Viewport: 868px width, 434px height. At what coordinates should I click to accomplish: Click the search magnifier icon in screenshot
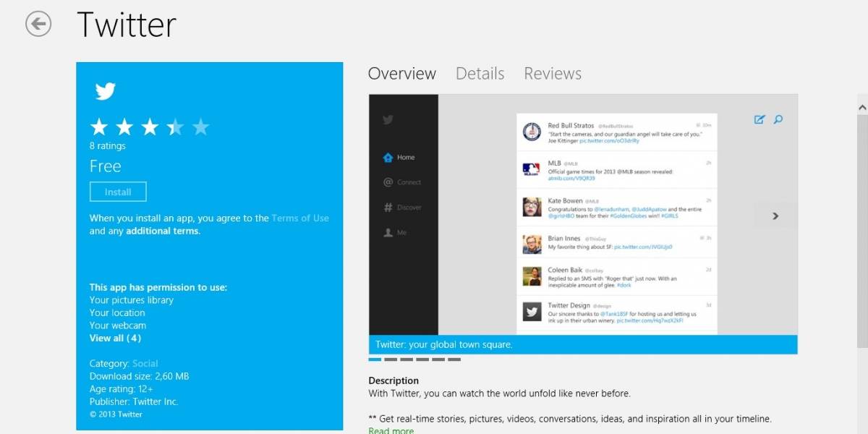point(778,119)
